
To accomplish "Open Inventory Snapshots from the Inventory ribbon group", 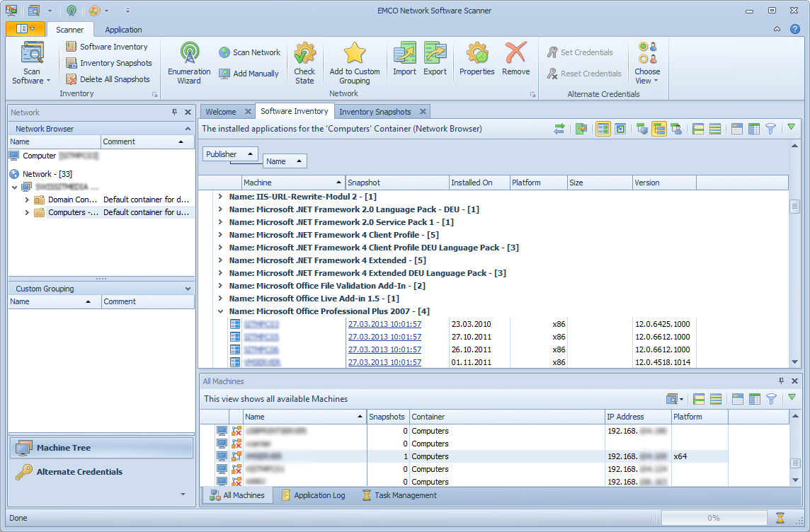I will (x=109, y=63).
